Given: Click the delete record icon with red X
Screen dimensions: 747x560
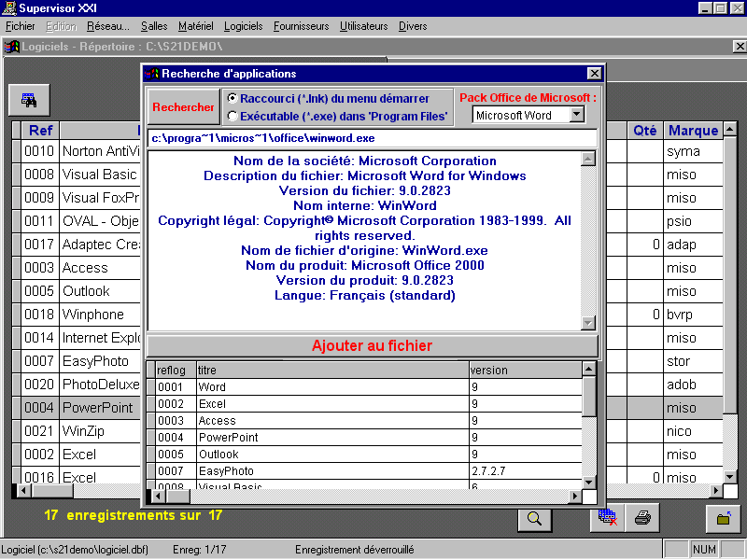Looking at the screenshot, I should tap(608, 518).
